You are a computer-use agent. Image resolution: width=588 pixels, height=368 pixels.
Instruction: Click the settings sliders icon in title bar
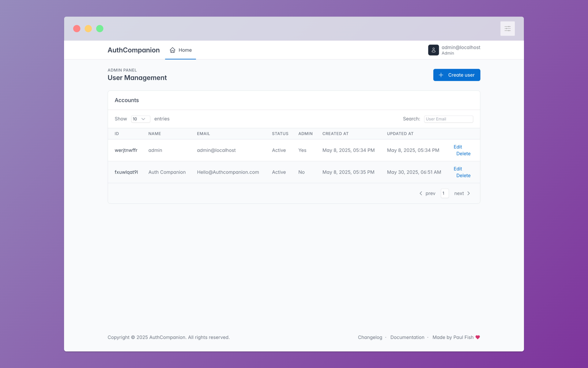coord(507,29)
